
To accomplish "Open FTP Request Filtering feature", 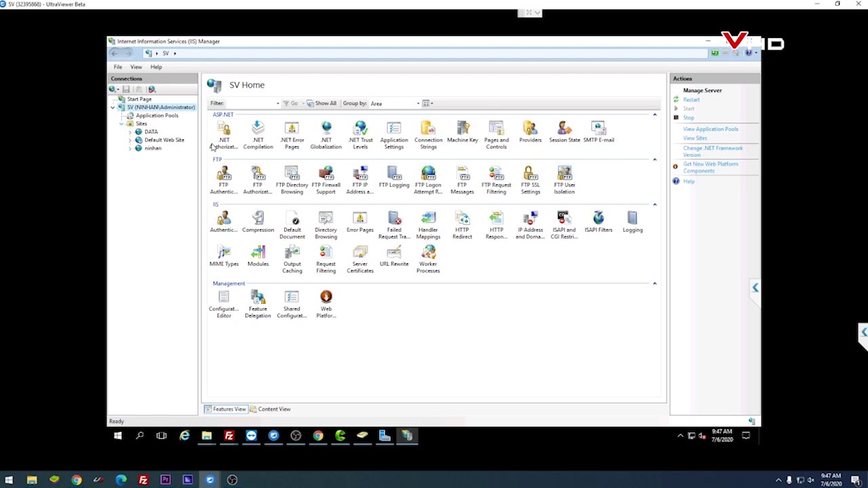I will click(x=496, y=180).
